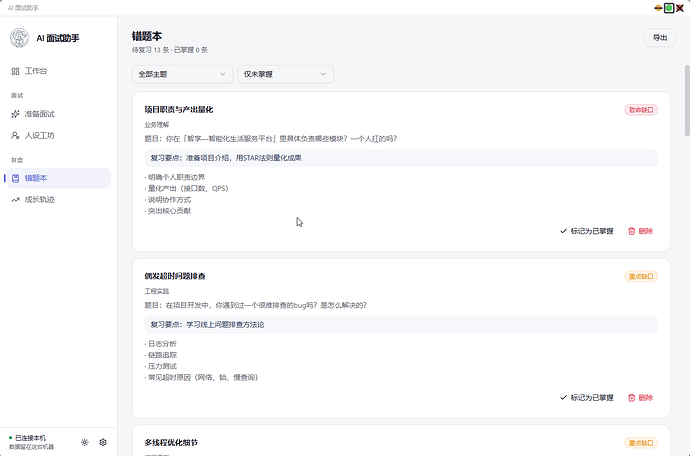
Task: Toggle light/dark theme sun icon
Action: point(84,442)
